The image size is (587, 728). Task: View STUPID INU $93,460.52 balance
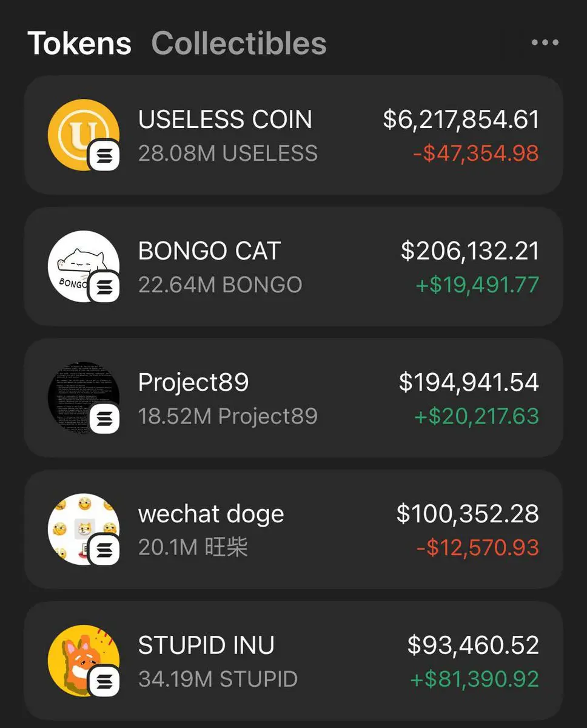[x=473, y=645]
